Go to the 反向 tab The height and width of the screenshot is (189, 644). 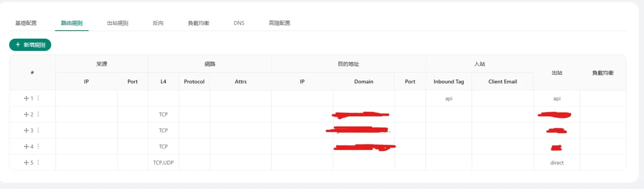[x=158, y=23]
